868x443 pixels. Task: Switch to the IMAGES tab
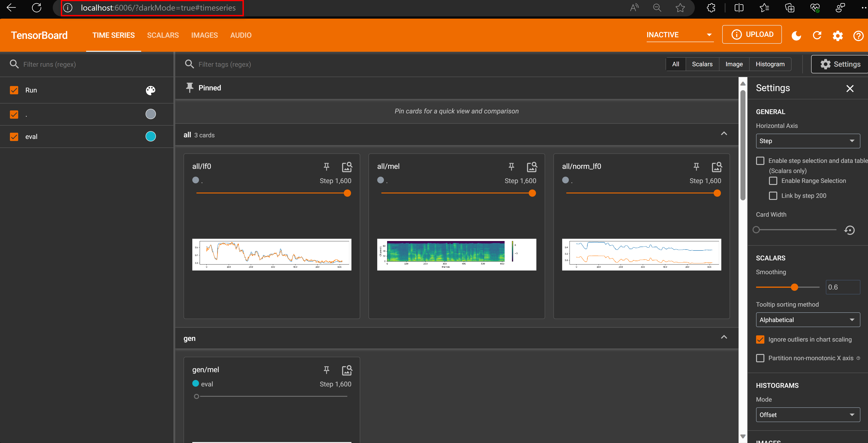(204, 35)
